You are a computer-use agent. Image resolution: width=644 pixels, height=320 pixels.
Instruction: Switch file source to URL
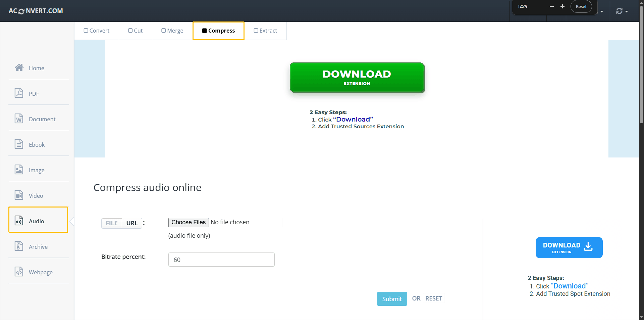(132, 223)
